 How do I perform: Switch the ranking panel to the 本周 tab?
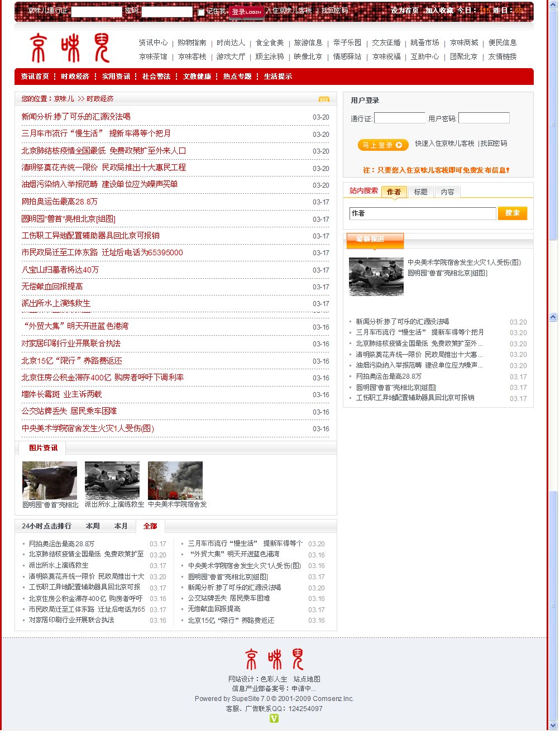click(x=93, y=526)
